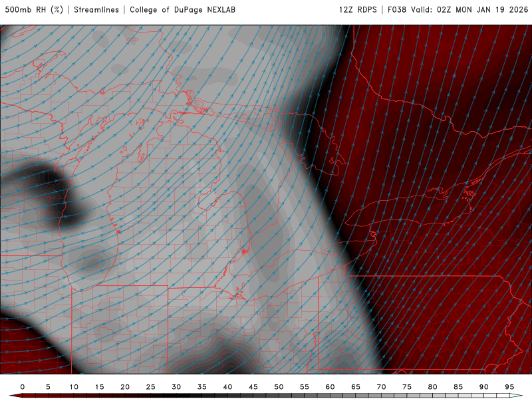
Task: Click the colorbar label '5'
Action: (x=48, y=387)
